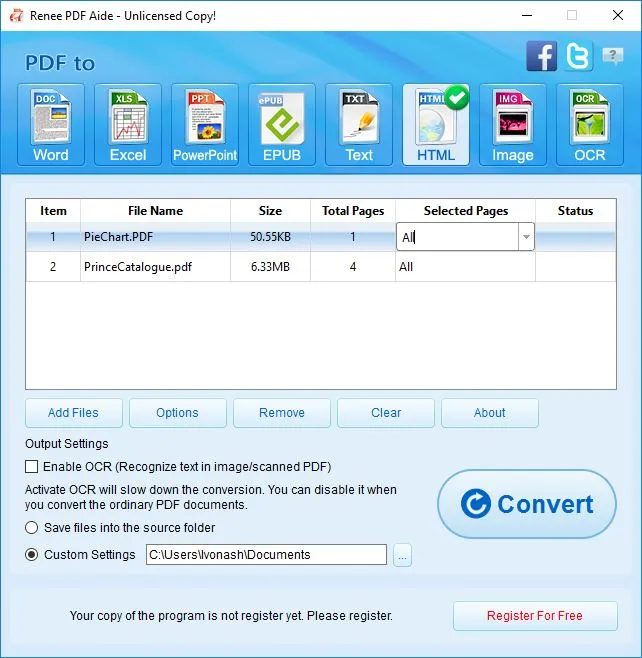Open the Twitter link icon
Image resolution: width=642 pixels, height=658 pixels.
tap(578, 56)
